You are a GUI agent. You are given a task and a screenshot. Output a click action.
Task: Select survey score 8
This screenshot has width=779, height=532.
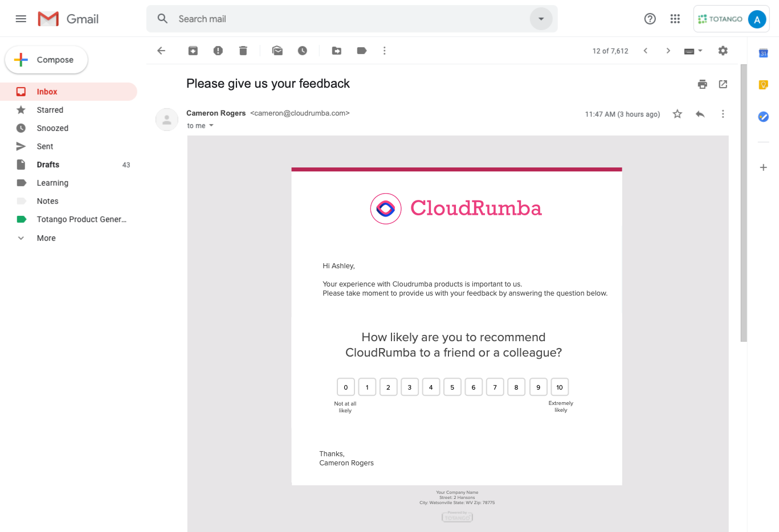click(516, 387)
